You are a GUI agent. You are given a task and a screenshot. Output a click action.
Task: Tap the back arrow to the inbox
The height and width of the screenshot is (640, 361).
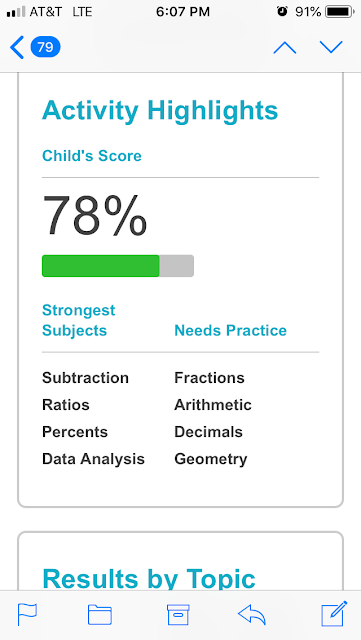(17, 47)
